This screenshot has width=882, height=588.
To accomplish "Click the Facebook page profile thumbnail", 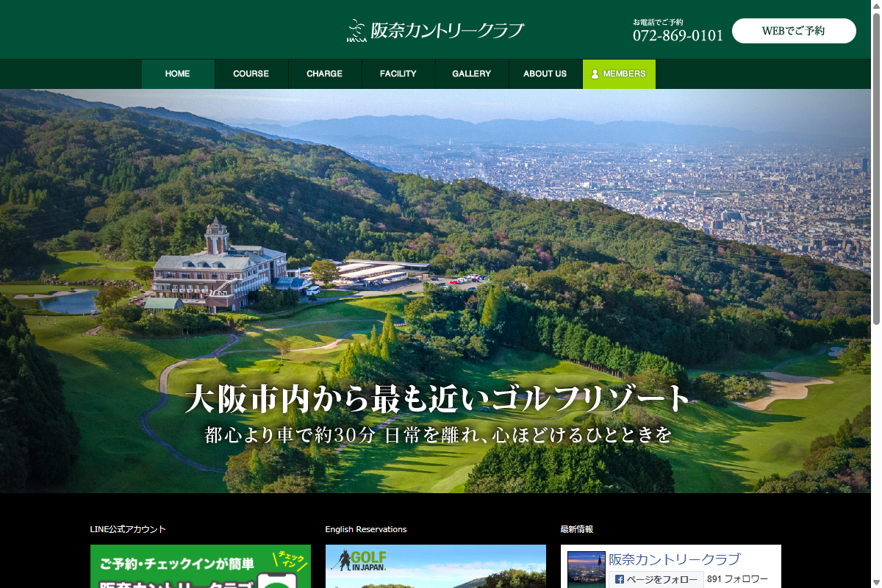I will pos(587,570).
